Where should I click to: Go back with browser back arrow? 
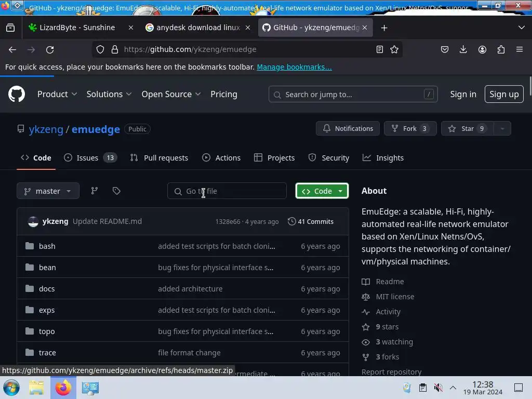[12, 49]
